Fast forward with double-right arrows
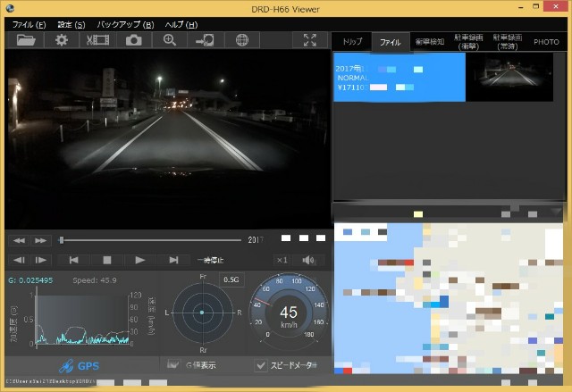The width and height of the screenshot is (572, 392). 40,240
